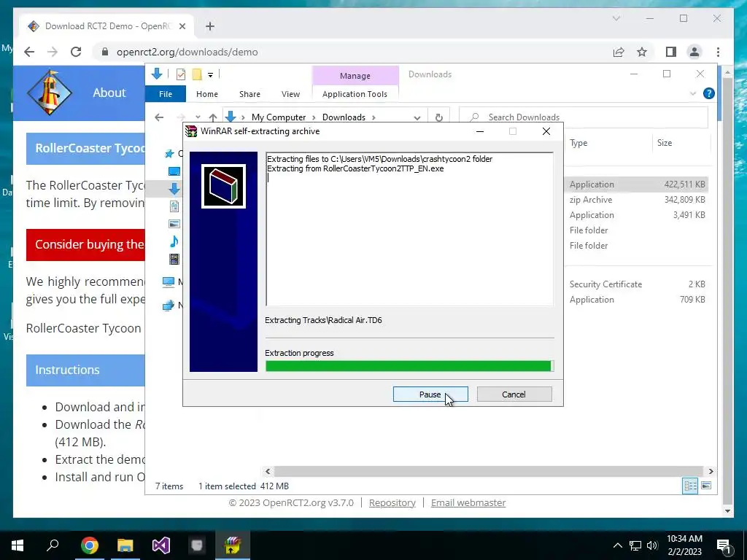
Task: Select Pictures icon in navigation pane
Action: tap(174, 224)
